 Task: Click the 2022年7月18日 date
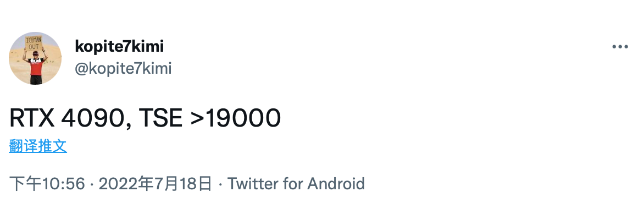click(156, 183)
